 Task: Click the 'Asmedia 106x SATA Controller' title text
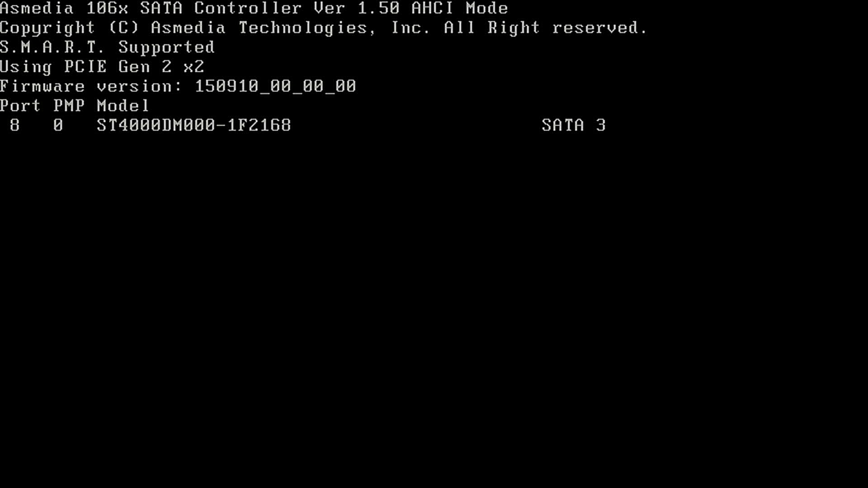(x=151, y=8)
